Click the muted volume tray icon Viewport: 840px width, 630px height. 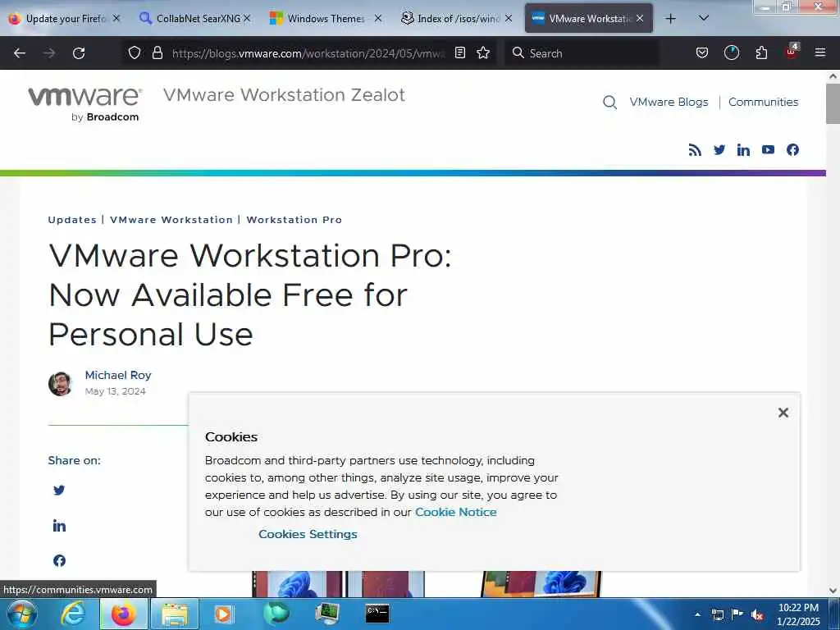757,614
